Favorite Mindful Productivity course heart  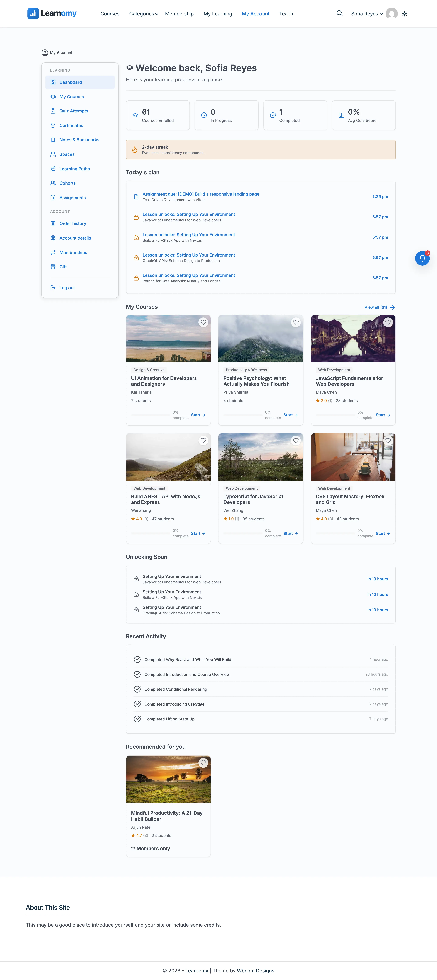(203, 763)
